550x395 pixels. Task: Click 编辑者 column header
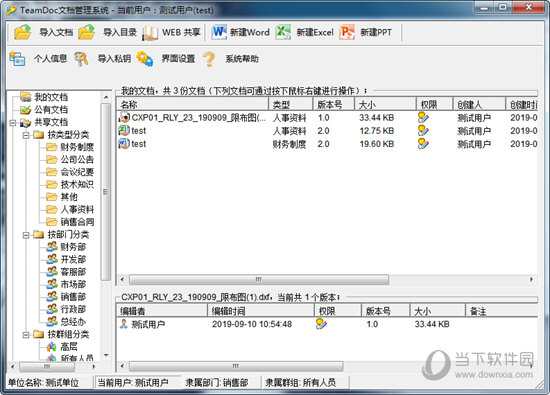(162, 311)
